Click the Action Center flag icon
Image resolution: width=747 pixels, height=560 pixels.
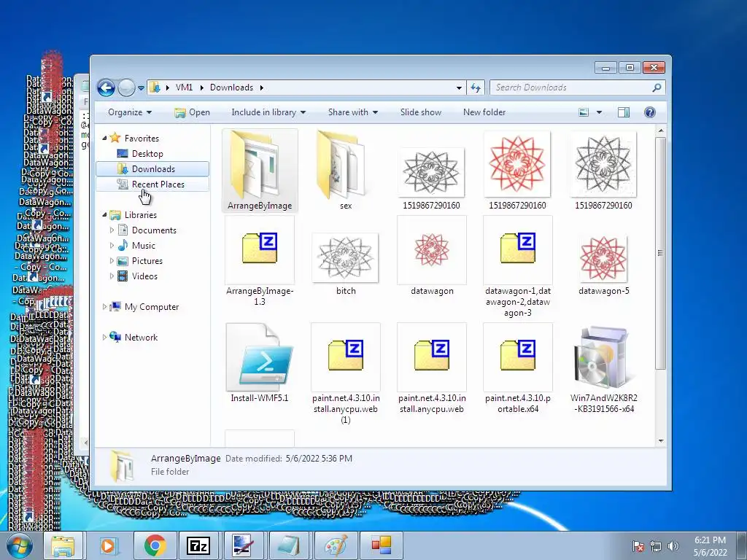point(638,546)
